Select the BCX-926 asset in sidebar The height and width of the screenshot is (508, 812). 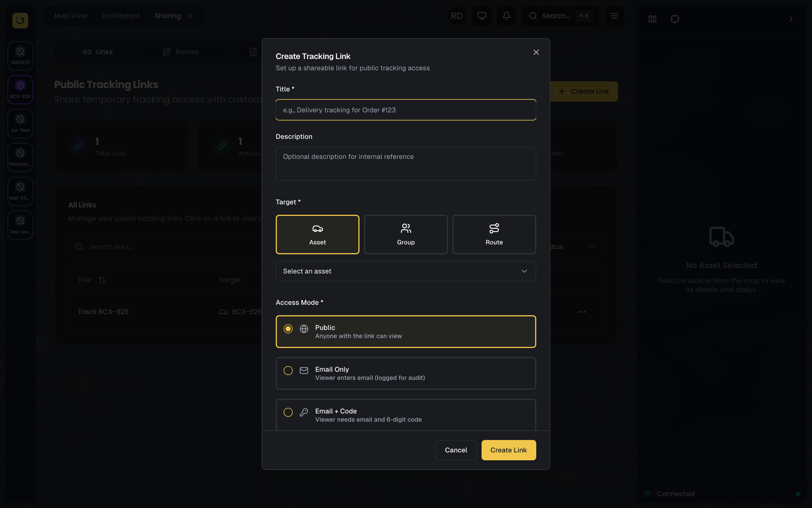click(x=20, y=90)
